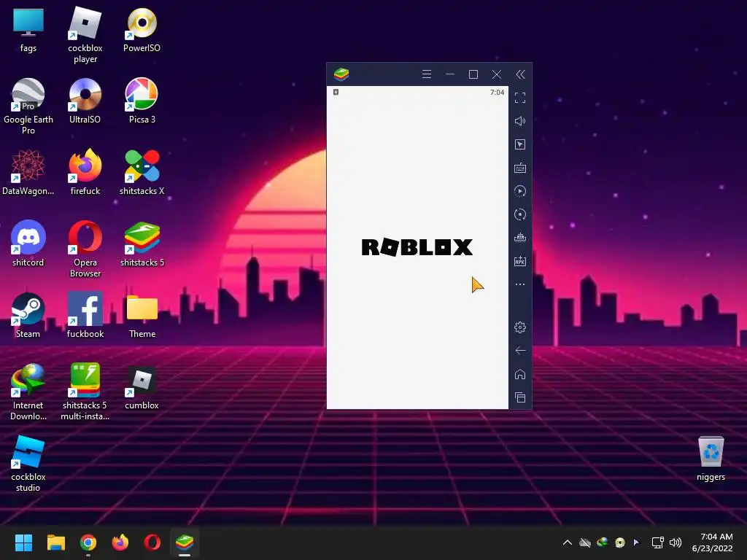
Task: Click the BlueStacks button on the taskbar
Action: point(185,542)
